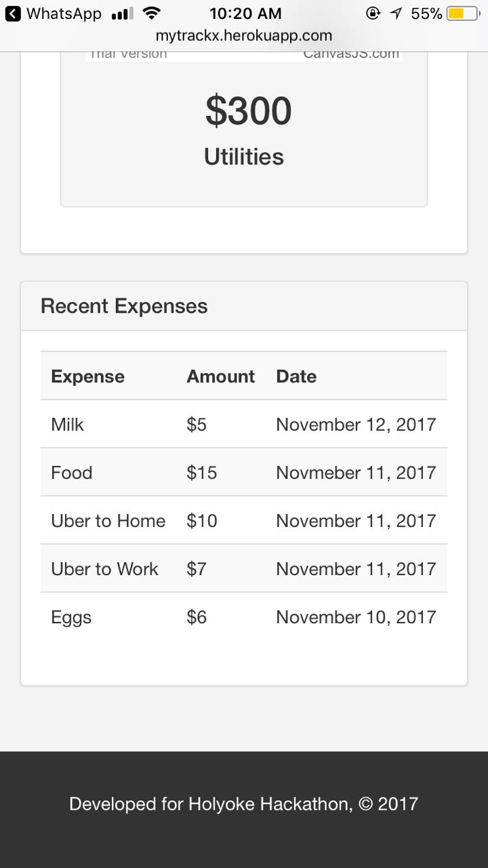The width and height of the screenshot is (488, 868).
Task: Tap the Wi-Fi status icon
Action: [152, 13]
